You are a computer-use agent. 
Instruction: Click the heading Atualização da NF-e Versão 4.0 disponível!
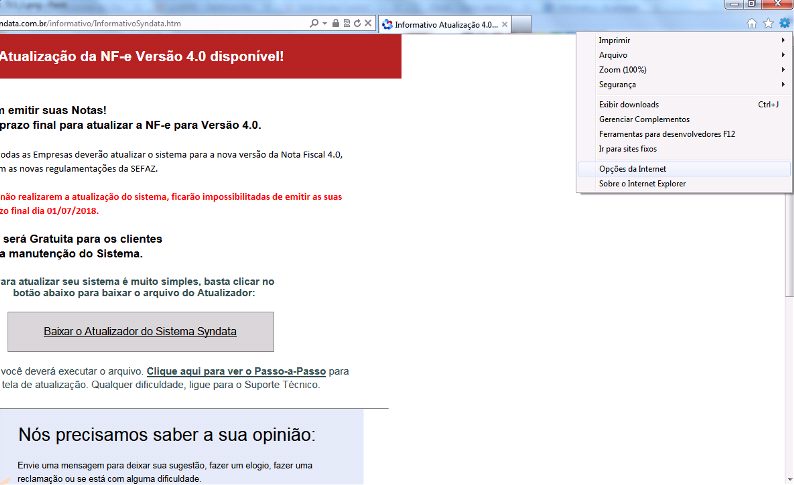[142, 56]
